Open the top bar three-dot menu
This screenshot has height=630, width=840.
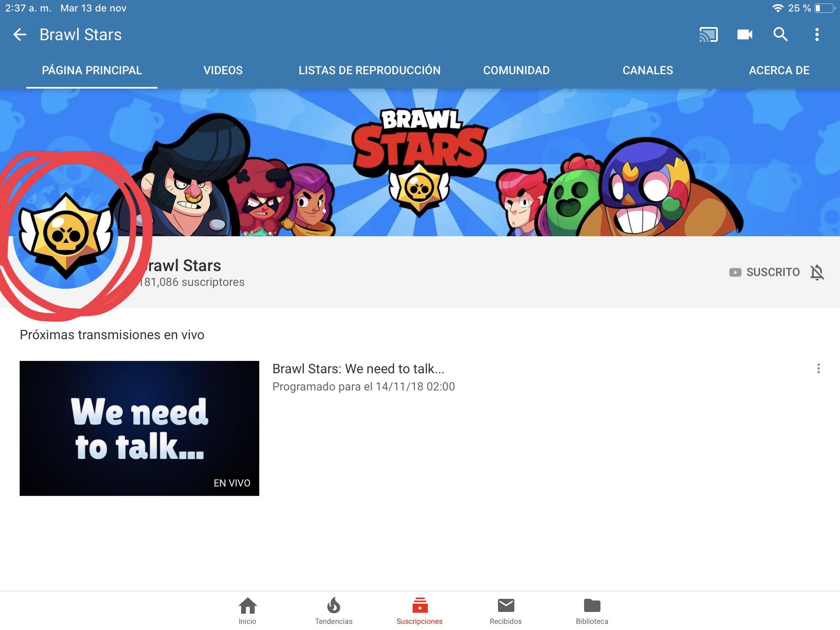817,34
